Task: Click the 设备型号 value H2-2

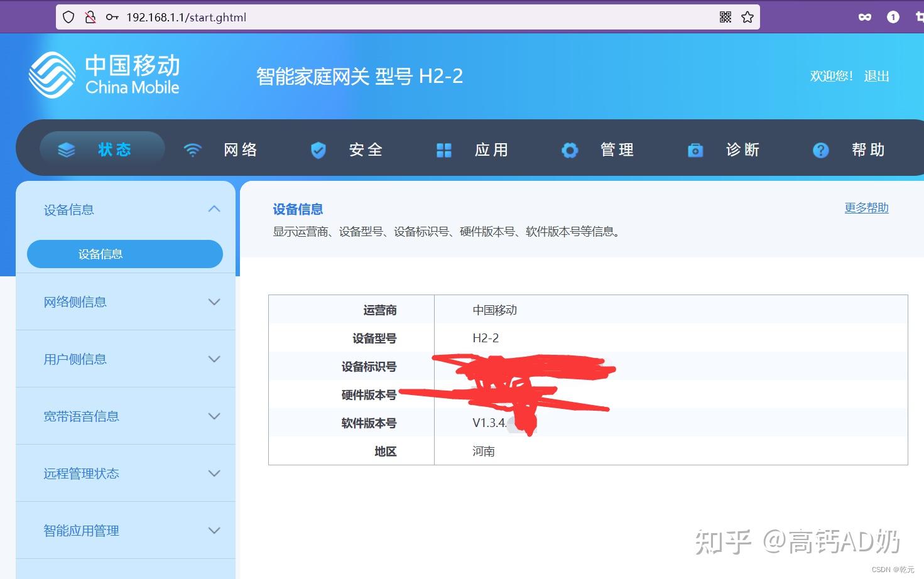Action: pos(486,338)
